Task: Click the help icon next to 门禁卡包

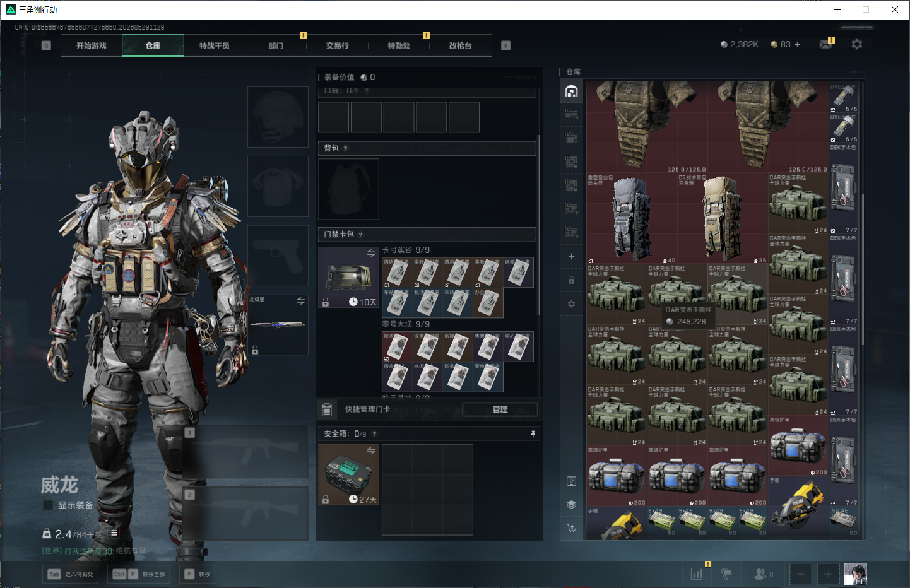Action: coord(360,235)
